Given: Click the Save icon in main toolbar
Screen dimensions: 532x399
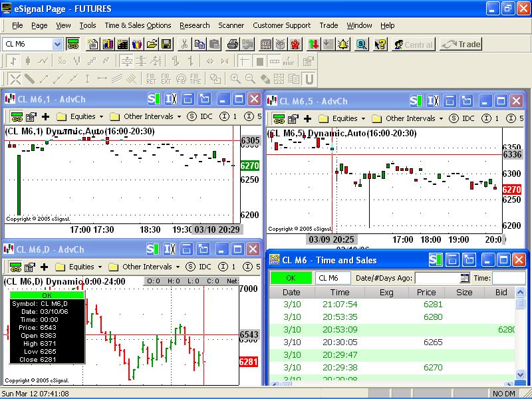Looking at the screenshot, I should coord(166,45).
